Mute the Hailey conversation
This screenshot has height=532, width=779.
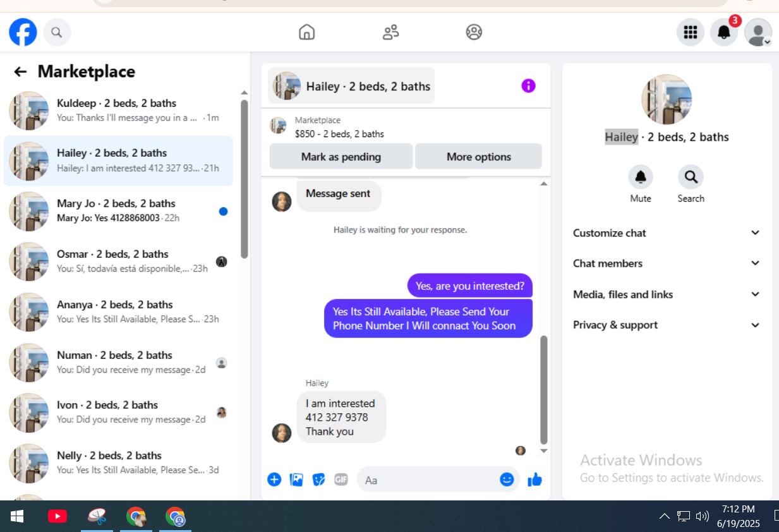point(641,177)
